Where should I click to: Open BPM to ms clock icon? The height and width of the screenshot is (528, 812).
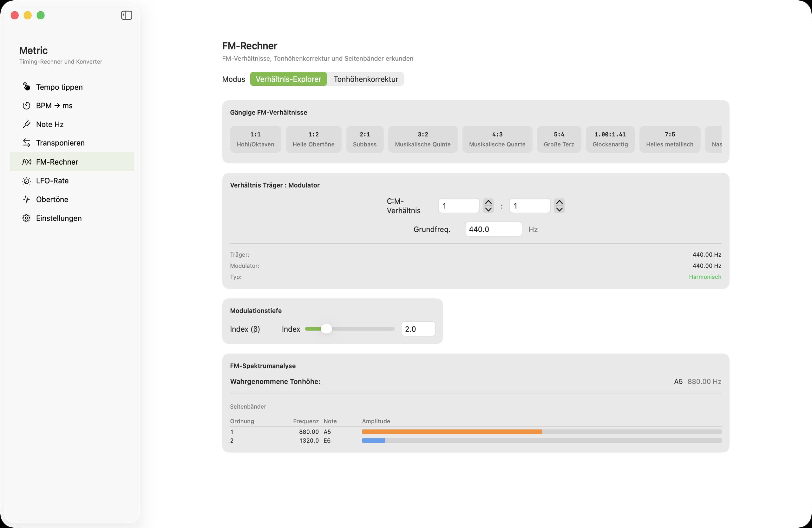(x=26, y=105)
